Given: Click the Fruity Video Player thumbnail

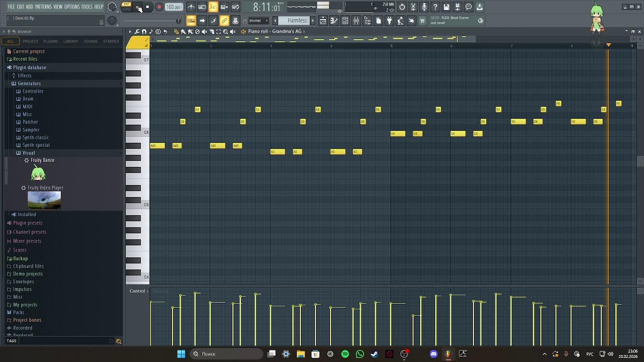Looking at the screenshot, I should pos(44,200).
